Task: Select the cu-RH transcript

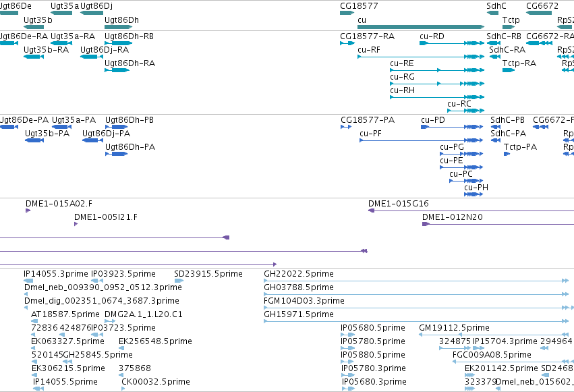Action: click(437, 97)
